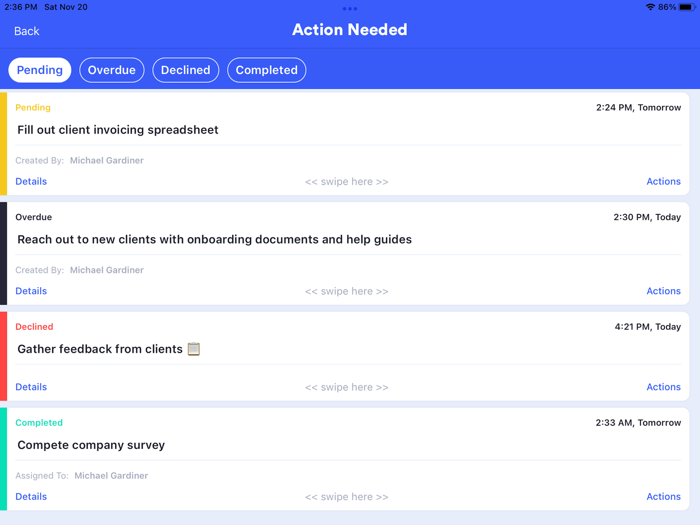View Details of Compete company survey task
Screen dimensions: 700x525
click(x=31, y=496)
